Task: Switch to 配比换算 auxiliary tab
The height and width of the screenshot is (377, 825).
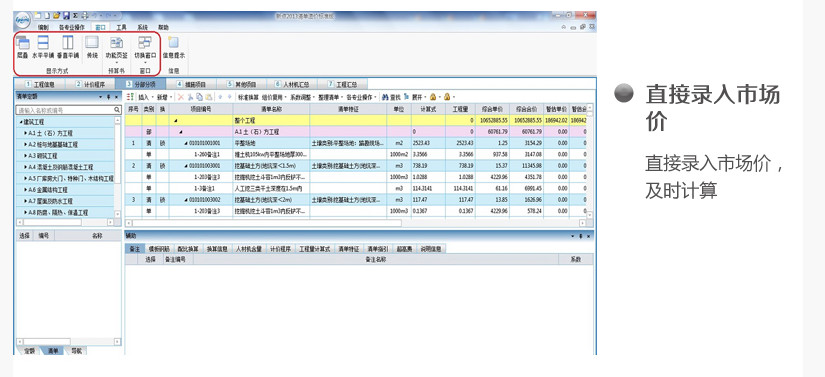Action: 188,249
